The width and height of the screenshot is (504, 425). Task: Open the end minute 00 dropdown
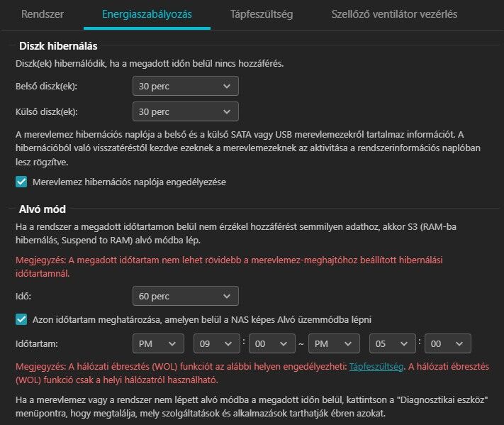[x=448, y=343]
